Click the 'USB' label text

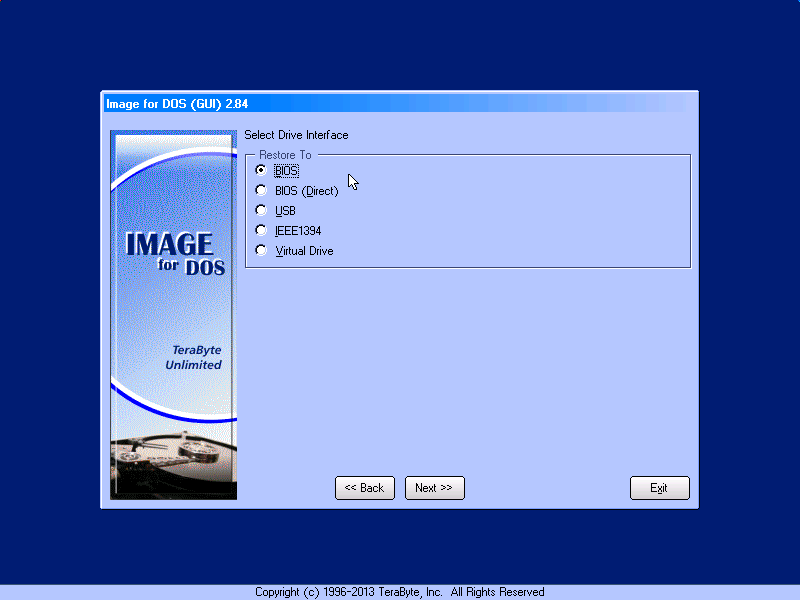point(285,211)
